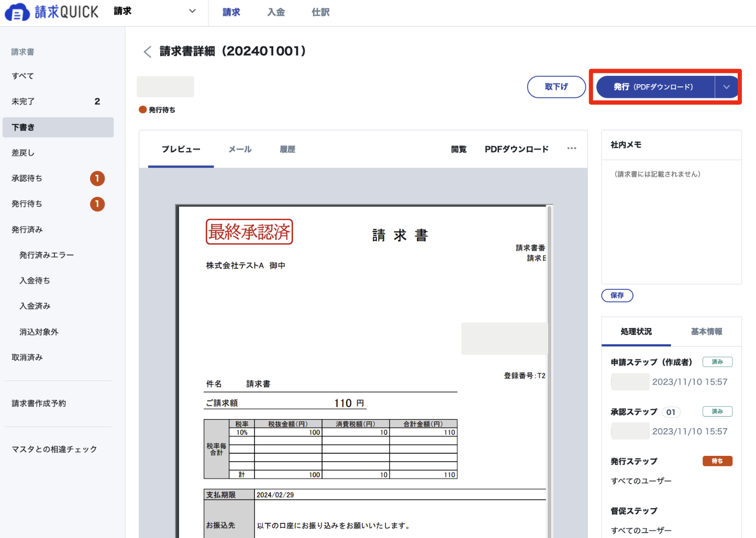Expand the 発行 button dropdown arrow
Screen dimensions: 756x538
[x=727, y=87]
